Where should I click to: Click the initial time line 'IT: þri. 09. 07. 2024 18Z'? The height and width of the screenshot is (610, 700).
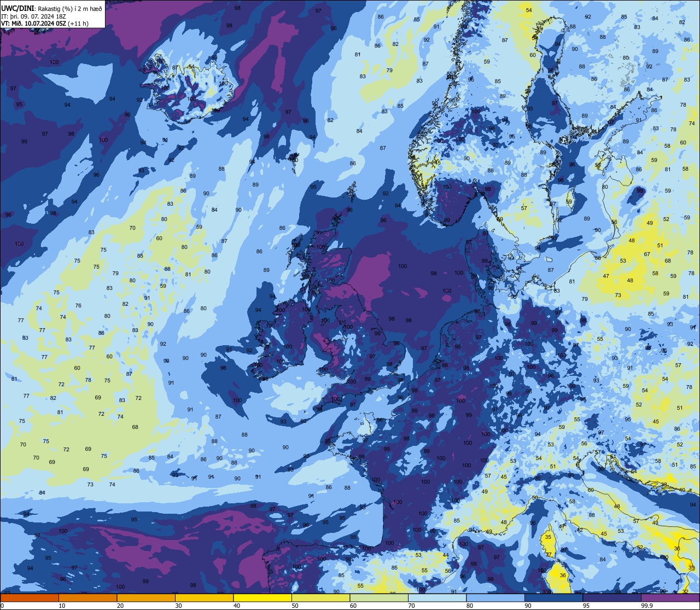tap(34, 16)
